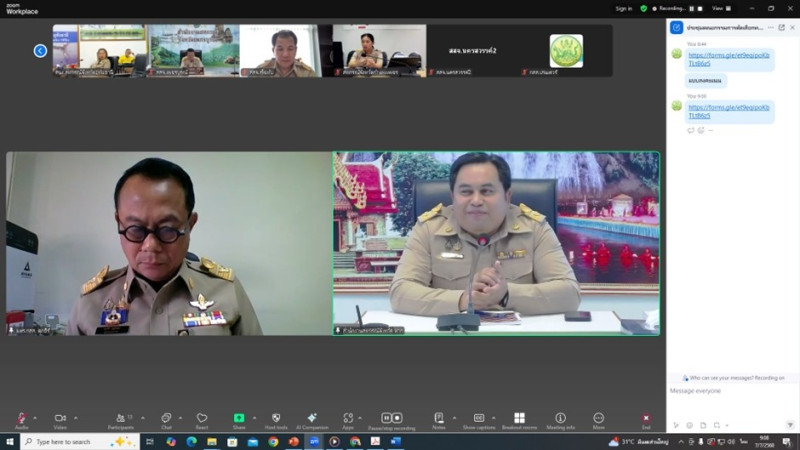The image size is (800, 450).
Task: Open File Explorer from the taskbar
Action: pos(212,441)
